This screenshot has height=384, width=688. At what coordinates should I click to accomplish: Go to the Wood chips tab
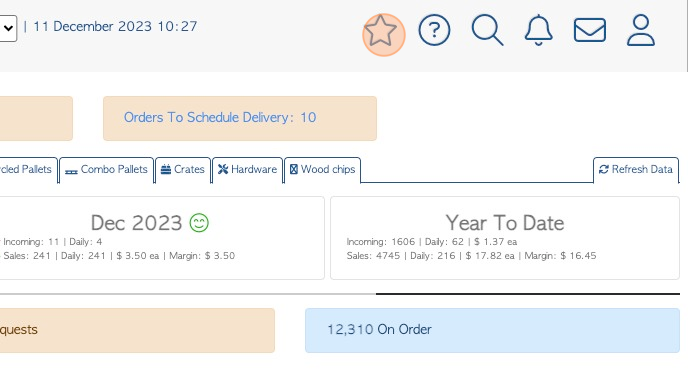click(322, 170)
